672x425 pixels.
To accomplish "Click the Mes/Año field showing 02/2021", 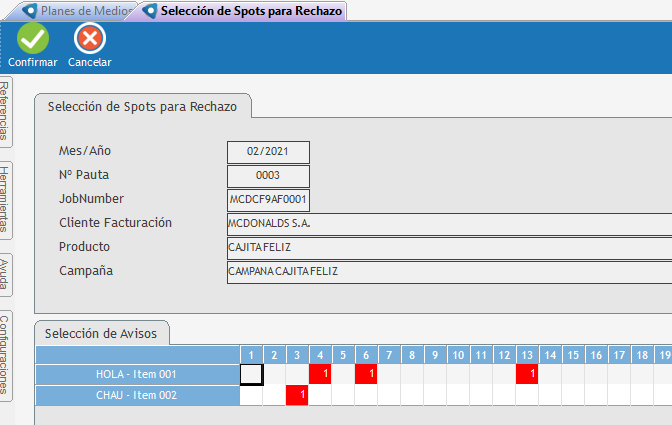I will point(268,152).
